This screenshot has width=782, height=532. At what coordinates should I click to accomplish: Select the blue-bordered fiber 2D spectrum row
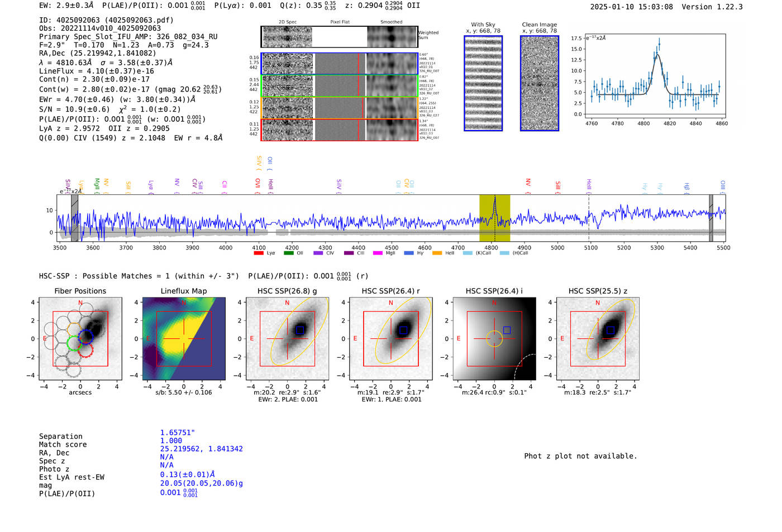coord(340,64)
